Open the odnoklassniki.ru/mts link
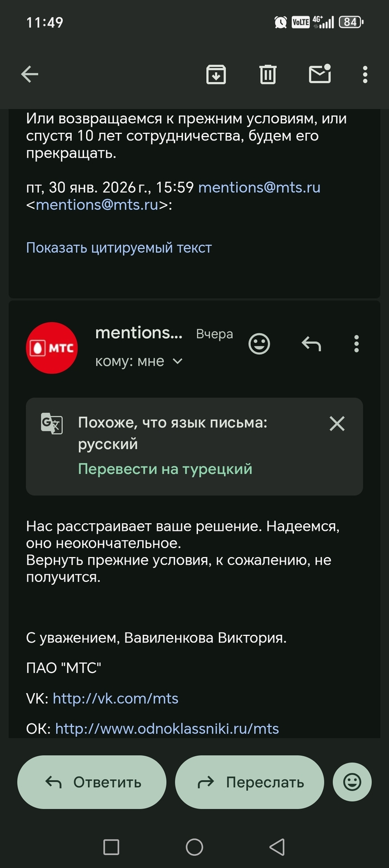Viewport: 389px width, 868px height. [x=167, y=728]
